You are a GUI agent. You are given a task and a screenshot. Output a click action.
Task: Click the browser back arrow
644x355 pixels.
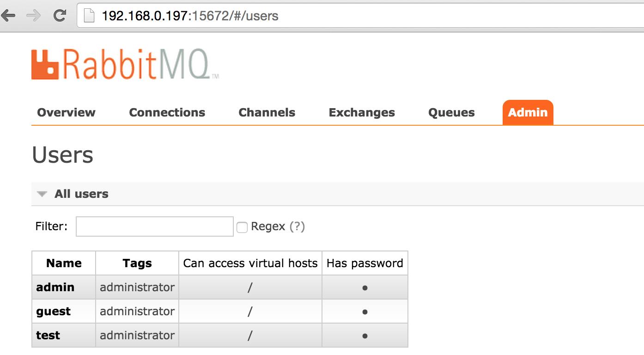(x=9, y=16)
